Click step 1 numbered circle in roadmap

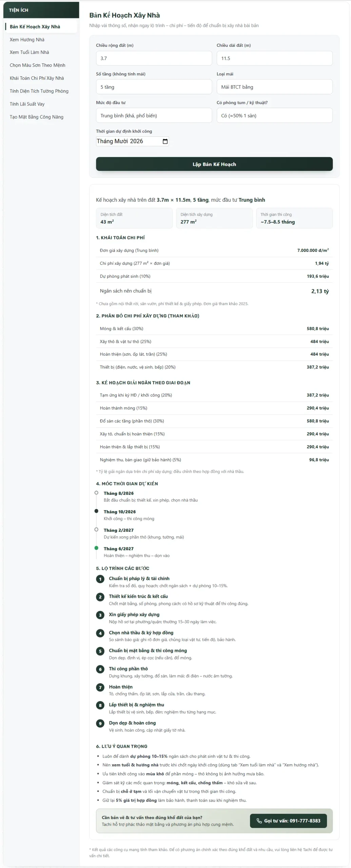[x=100, y=579]
